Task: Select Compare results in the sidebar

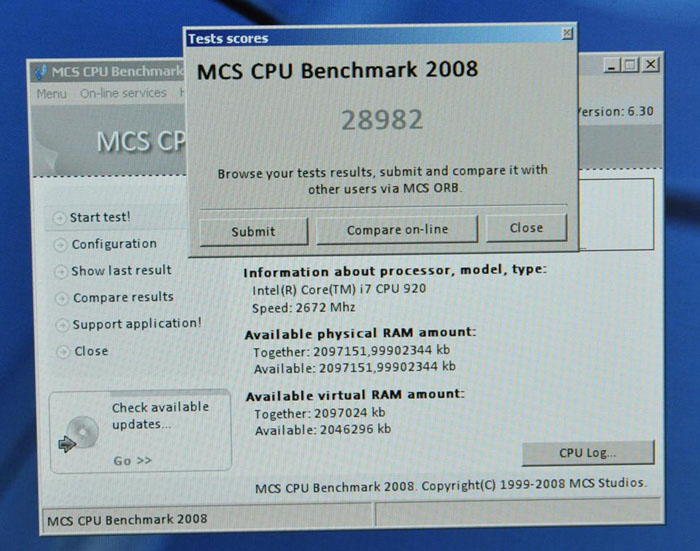Action: pyautogui.click(x=123, y=297)
